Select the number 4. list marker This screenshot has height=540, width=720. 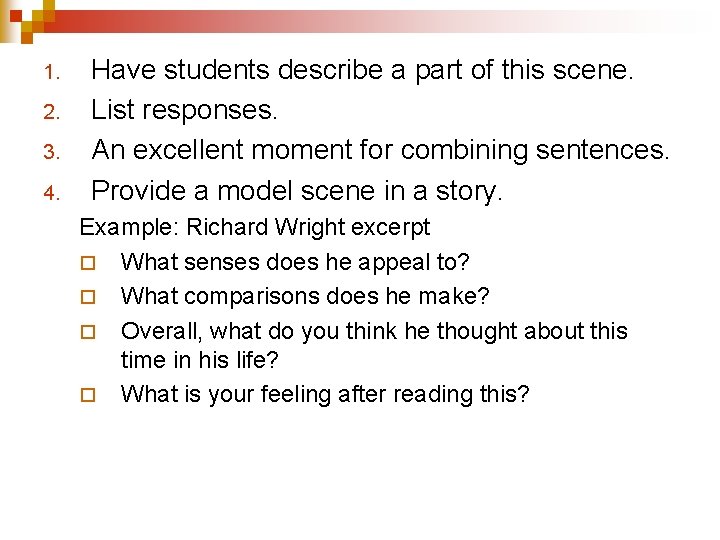coord(52,193)
